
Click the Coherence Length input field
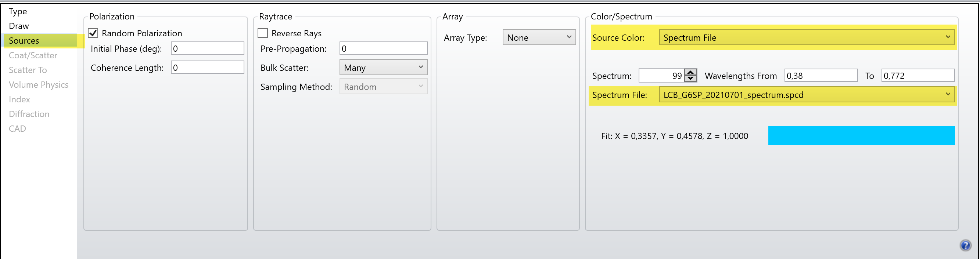coord(207,67)
